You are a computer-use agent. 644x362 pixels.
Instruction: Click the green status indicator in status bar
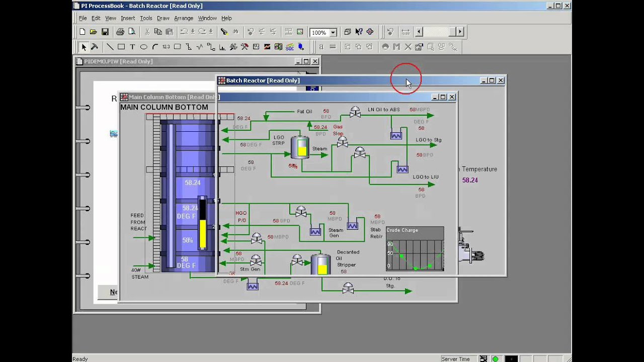click(x=496, y=359)
